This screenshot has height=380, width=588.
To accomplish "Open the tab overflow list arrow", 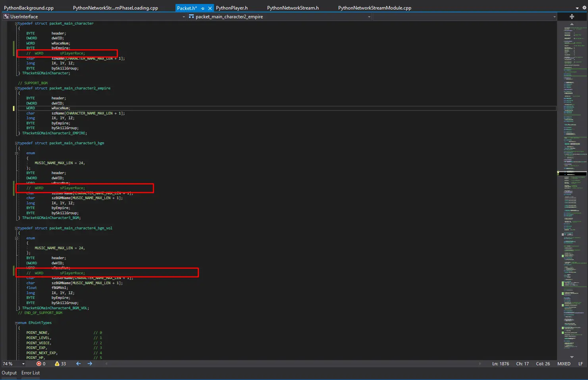I will [x=577, y=8].
